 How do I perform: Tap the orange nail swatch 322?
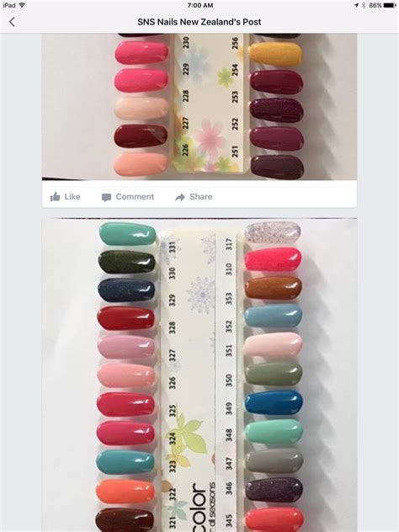(125, 492)
